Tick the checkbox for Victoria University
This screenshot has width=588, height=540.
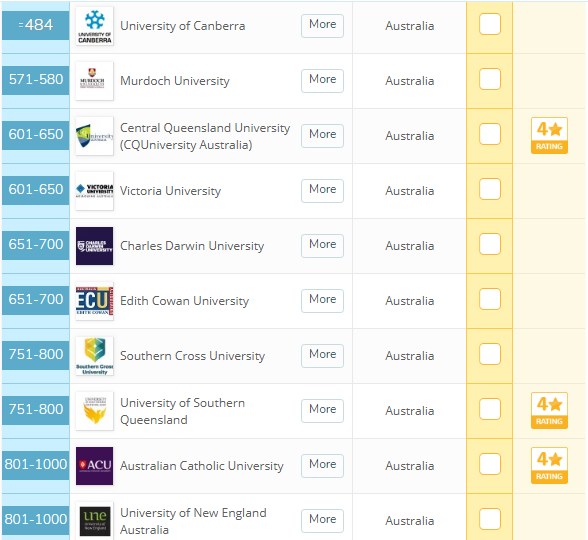click(x=490, y=189)
